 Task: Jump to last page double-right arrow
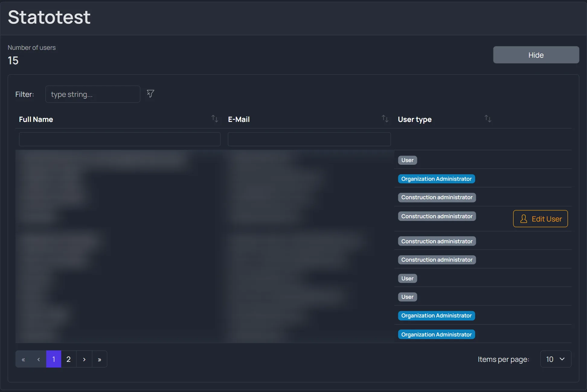click(x=100, y=359)
